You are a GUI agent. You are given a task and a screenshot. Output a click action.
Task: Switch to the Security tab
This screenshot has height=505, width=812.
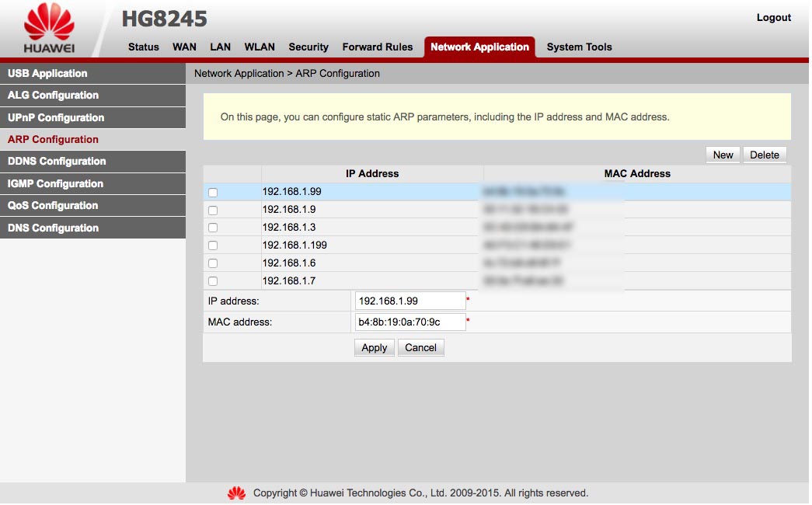click(308, 47)
